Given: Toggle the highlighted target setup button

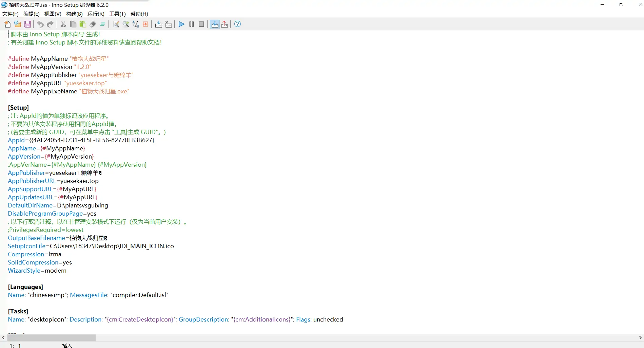Looking at the screenshot, I should tap(215, 24).
